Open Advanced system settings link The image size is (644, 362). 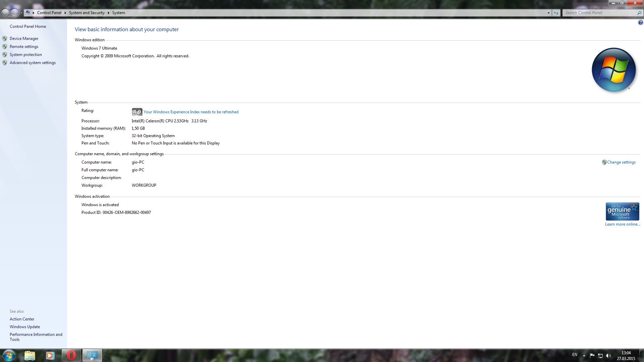click(33, 63)
